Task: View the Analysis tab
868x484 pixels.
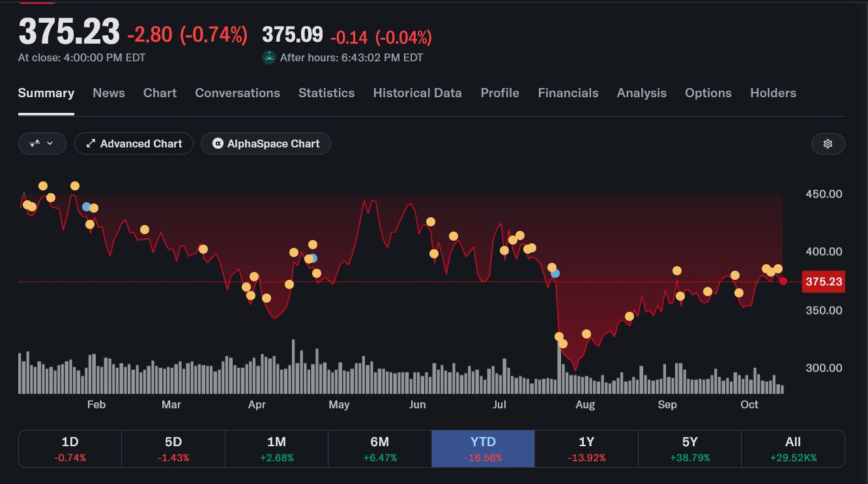Action: point(642,93)
